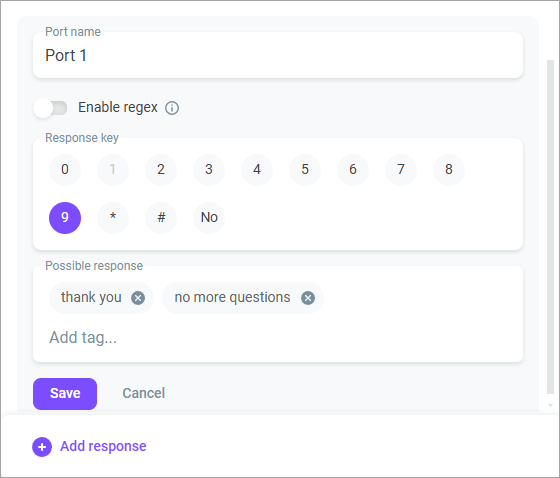The width and height of the screenshot is (560, 478).
Task: Click the 'no more questions' tag text
Action: [232, 297]
